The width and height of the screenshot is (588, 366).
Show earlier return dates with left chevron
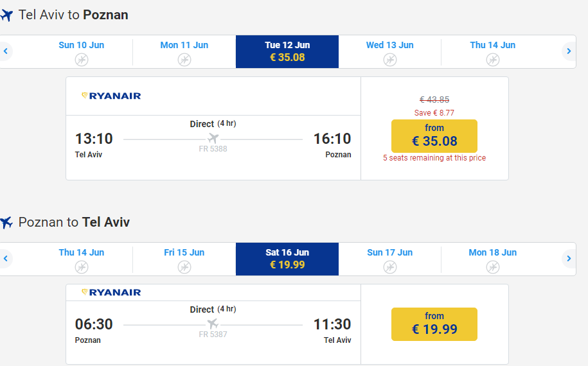pyautogui.click(x=6, y=259)
